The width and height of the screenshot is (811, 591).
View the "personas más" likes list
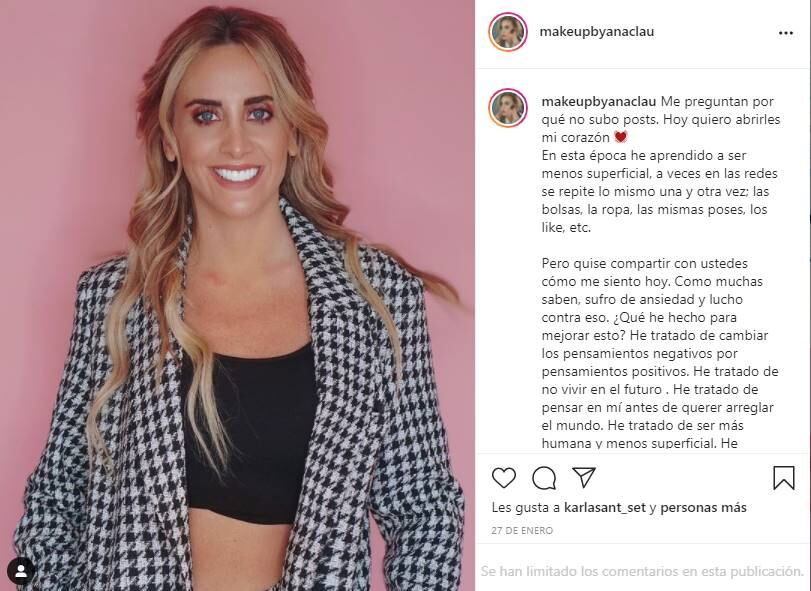tap(703, 508)
